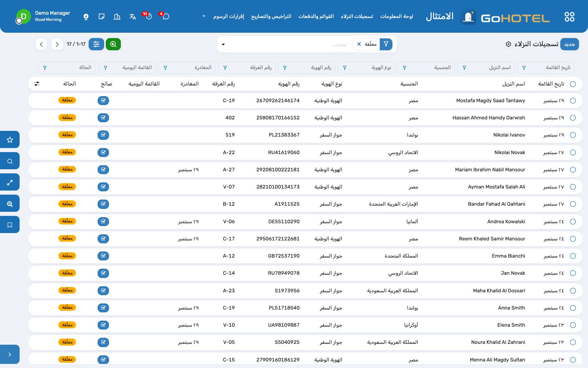Open the المغادرة column filter
This screenshot has height=368, width=588.
(187, 67)
